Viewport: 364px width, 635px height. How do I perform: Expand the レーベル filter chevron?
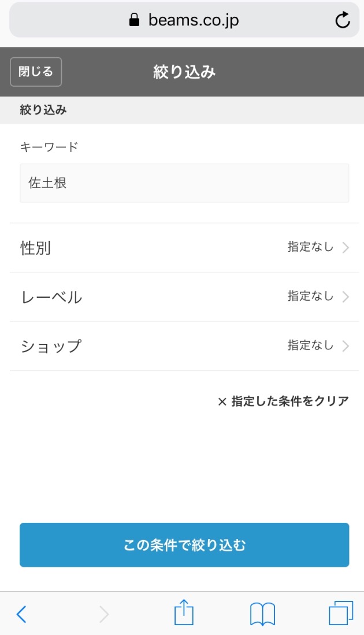346,297
